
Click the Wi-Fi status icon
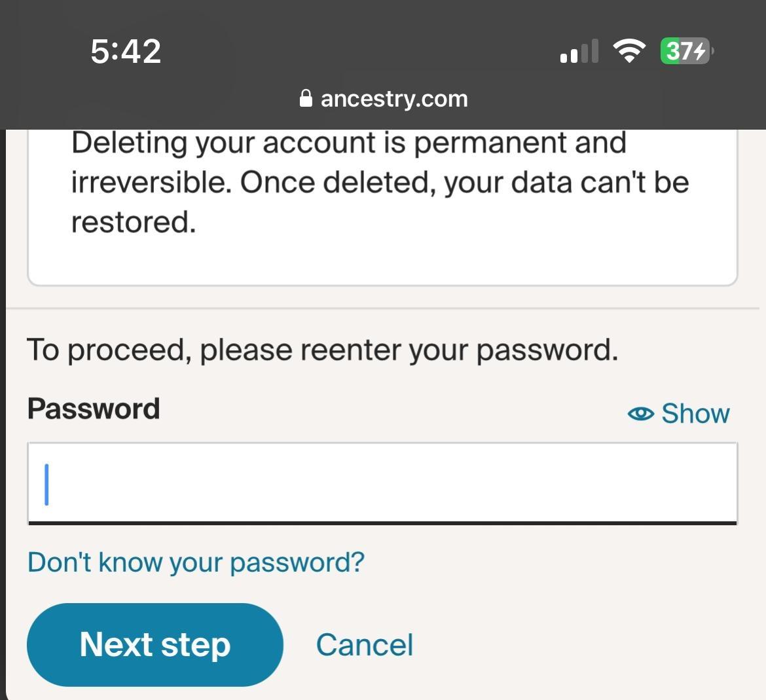coord(629,51)
